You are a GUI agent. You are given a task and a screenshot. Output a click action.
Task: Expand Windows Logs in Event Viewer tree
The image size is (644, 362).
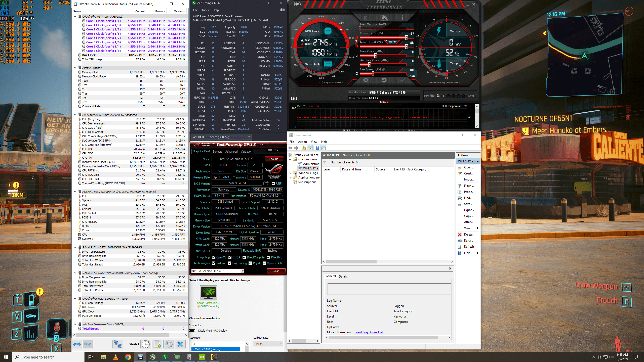[x=290, y=173]
